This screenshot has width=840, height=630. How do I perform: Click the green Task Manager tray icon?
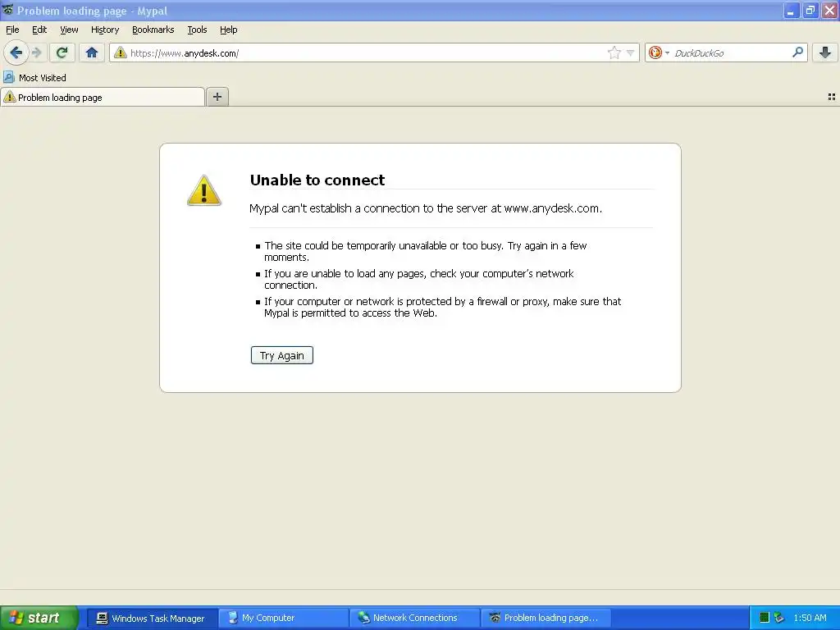click(765, 618)
